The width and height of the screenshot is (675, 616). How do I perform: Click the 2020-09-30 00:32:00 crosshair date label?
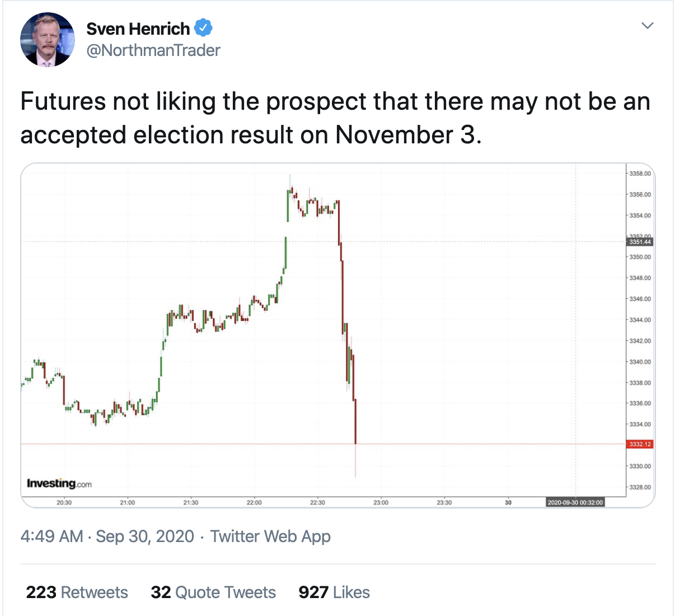pyautogui.click(x=575, y=502)
